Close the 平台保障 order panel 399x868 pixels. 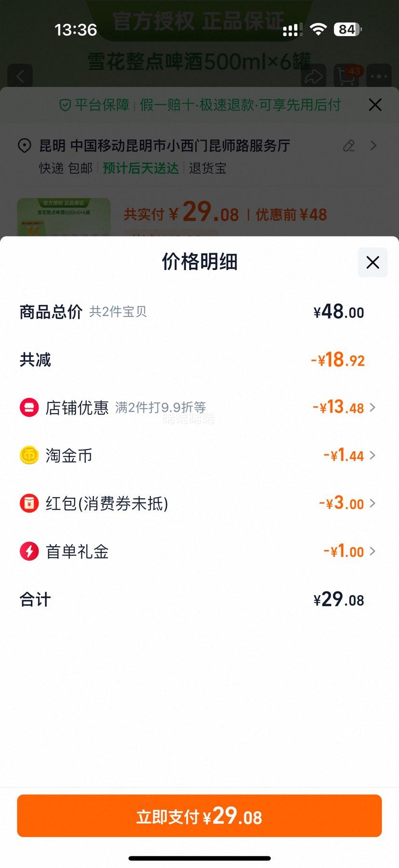(x=375, y=105)
